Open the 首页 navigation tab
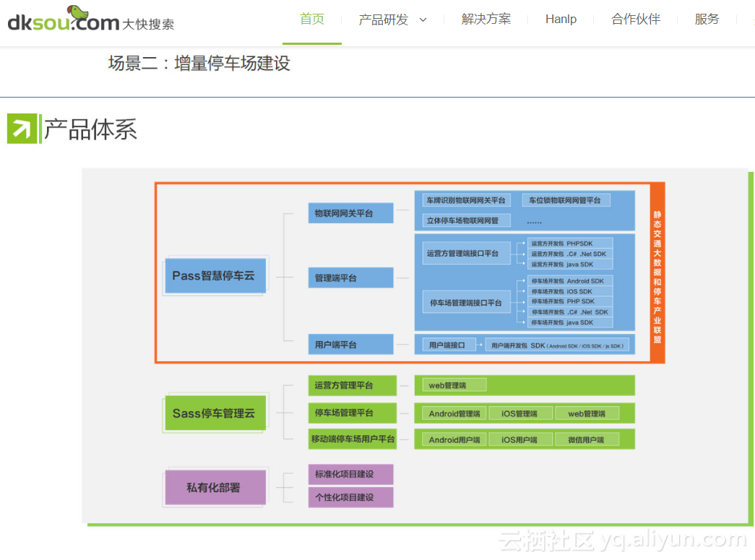 coord(312,20)
